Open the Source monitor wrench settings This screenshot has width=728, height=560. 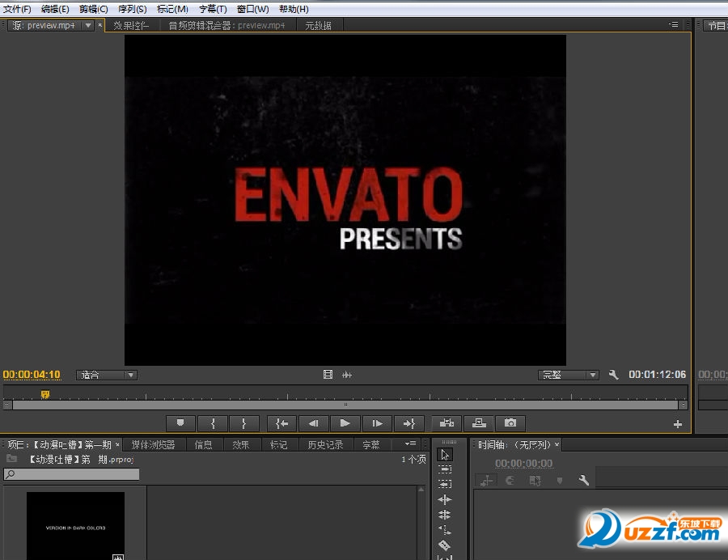(613, 375)
